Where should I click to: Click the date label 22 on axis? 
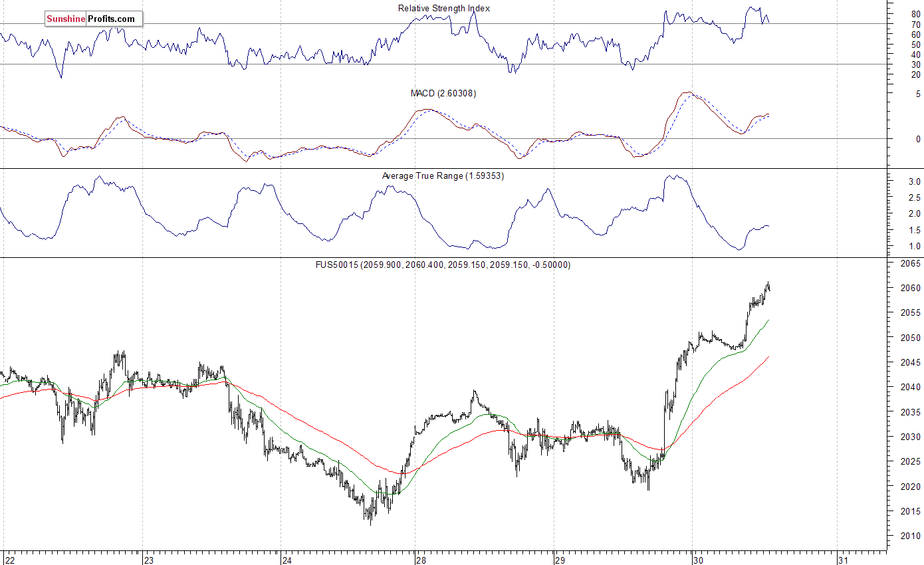11,560
